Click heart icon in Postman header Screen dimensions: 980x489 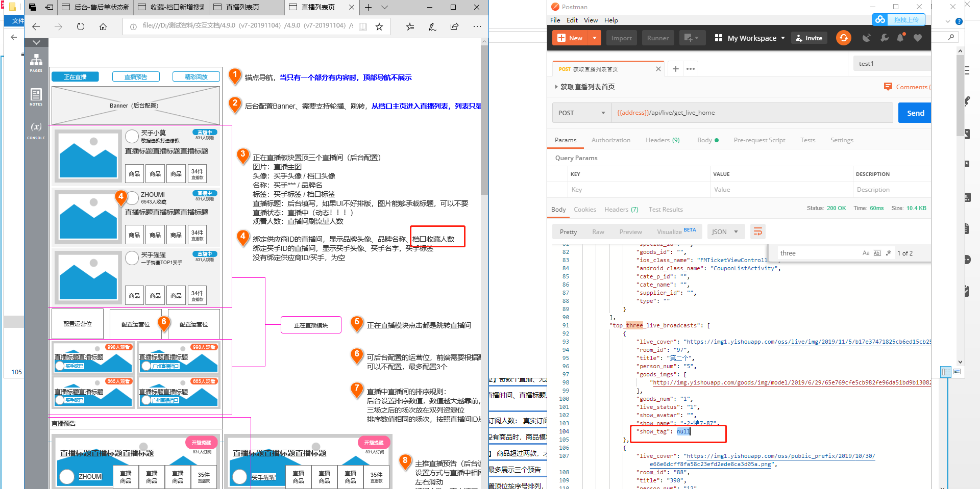[x=918, y=38]
